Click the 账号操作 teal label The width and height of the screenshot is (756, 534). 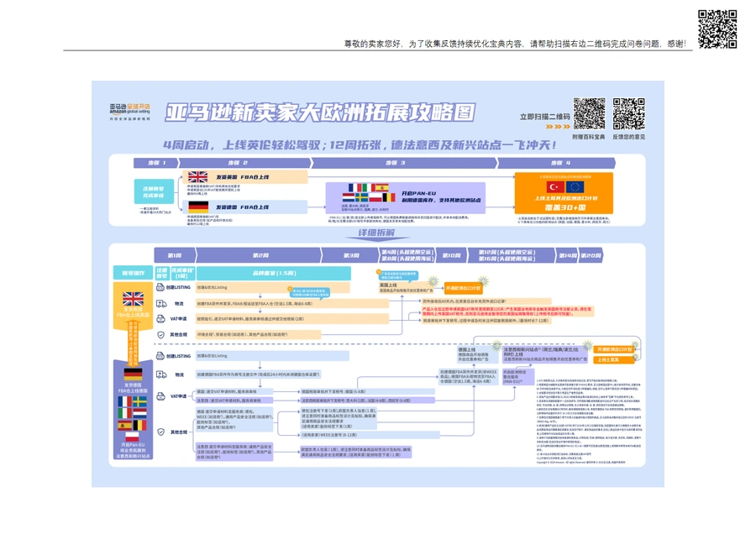pos(133,273)
